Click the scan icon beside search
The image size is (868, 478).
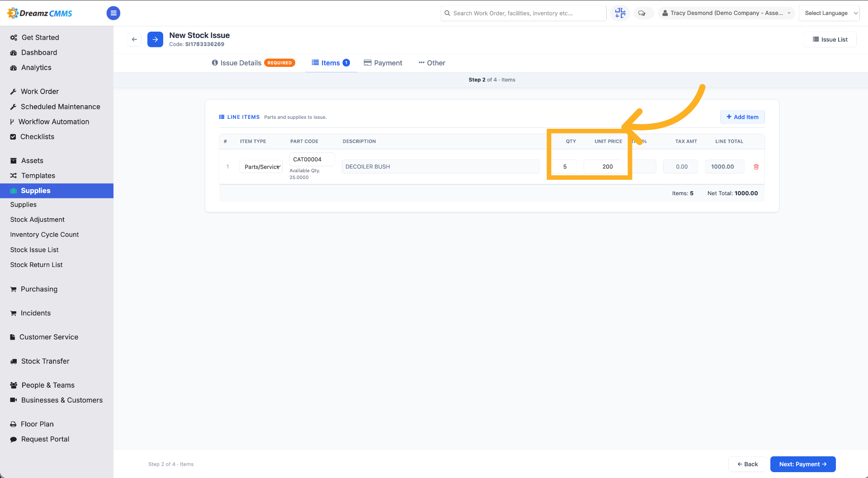[x=620, y=13]
